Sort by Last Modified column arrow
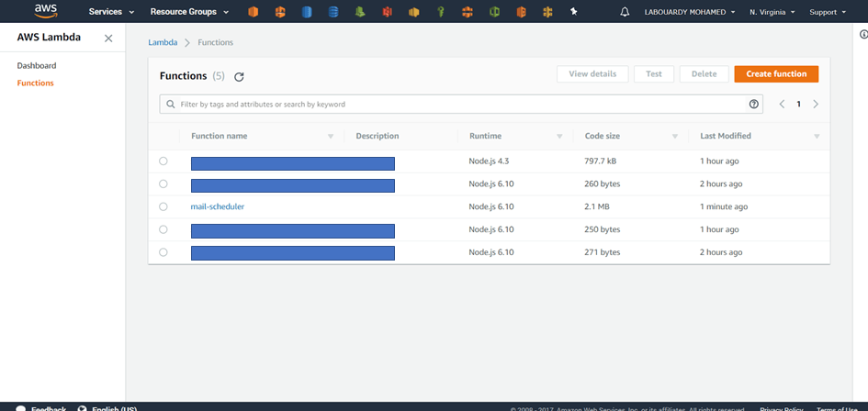 [x=817, y=136]
